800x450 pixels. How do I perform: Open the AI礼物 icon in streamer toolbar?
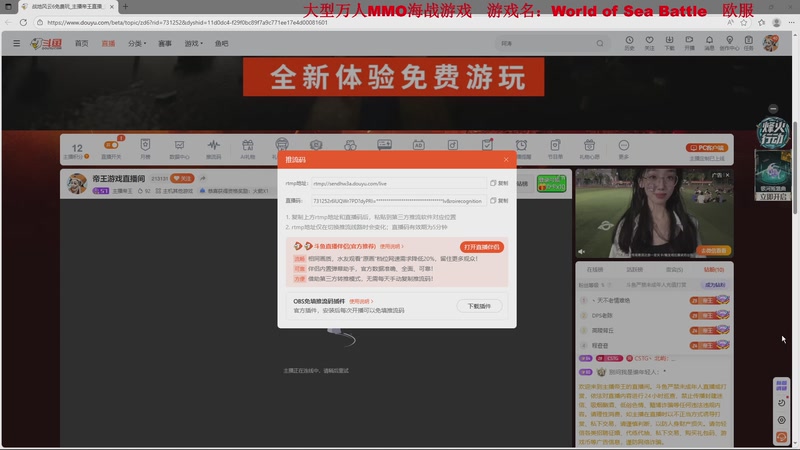point(247,149)
